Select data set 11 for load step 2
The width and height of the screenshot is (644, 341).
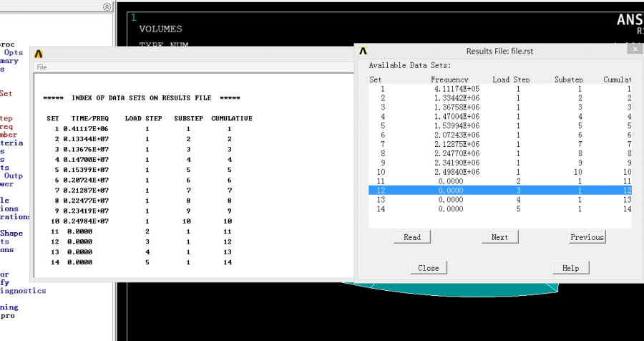[x=500, y=181]
